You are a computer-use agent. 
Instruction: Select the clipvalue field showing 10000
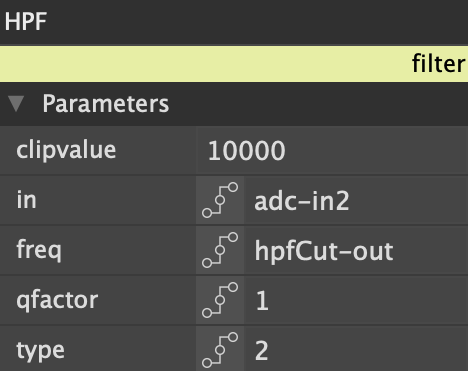[x=332, y=150]
